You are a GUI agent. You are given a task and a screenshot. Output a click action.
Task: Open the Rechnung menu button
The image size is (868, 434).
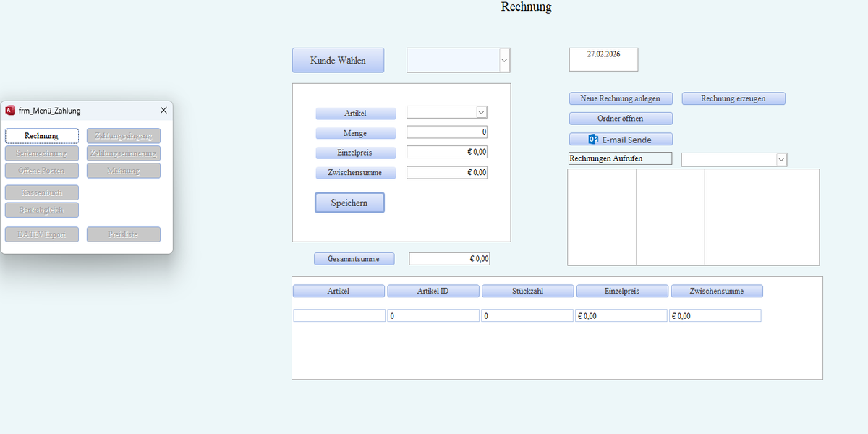42,136
